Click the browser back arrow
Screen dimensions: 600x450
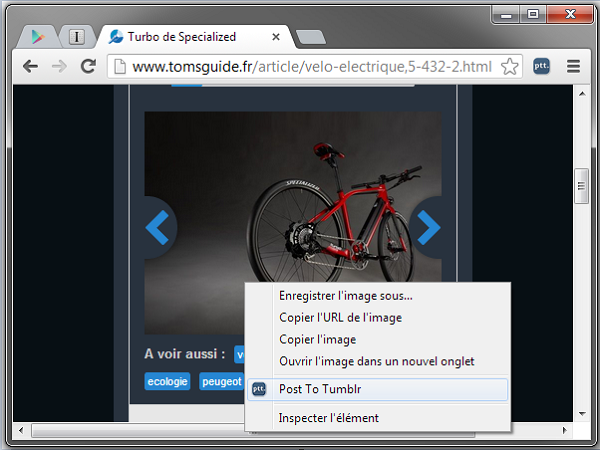pos(30,67)
